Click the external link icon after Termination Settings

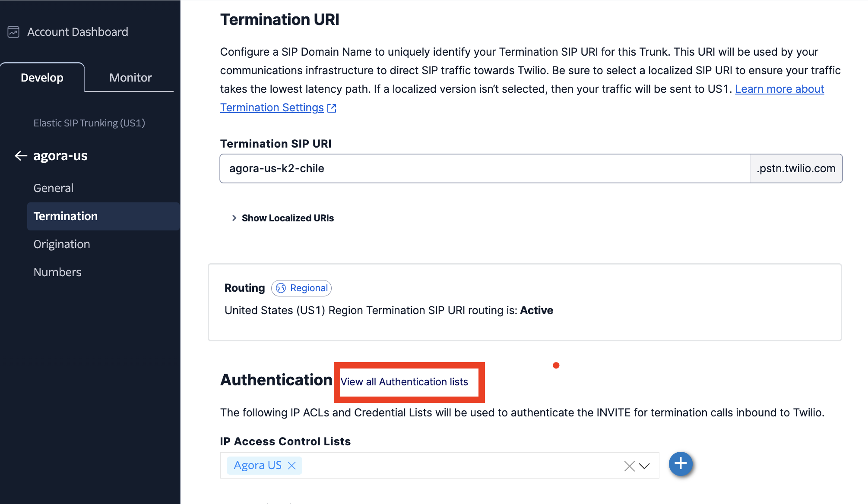(x=332, y=108)
